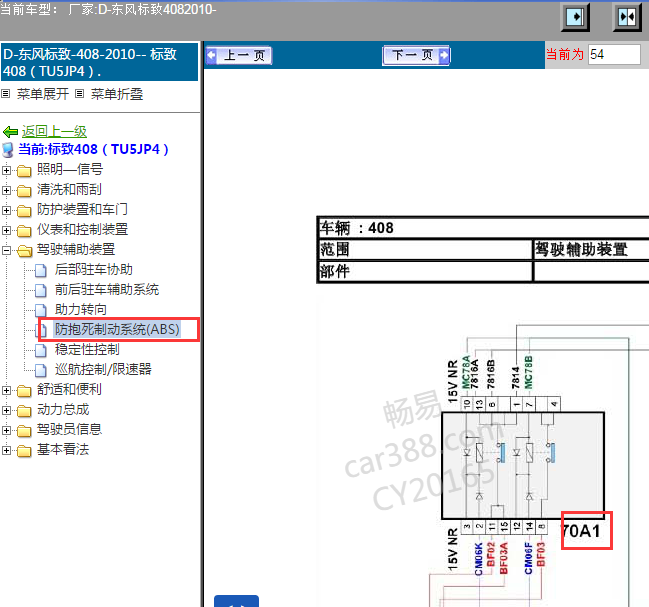Click 菜单展开 text to expand menus
The width and height of the screenshot is (649, 607).
43,94
